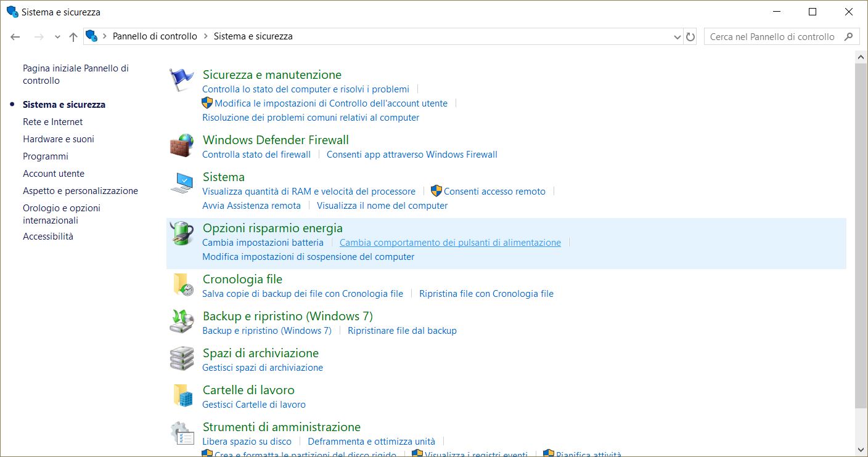Click the forward arrow navigation button
Image resolution: width=868 pixels, height=457 pixels.
39,37
